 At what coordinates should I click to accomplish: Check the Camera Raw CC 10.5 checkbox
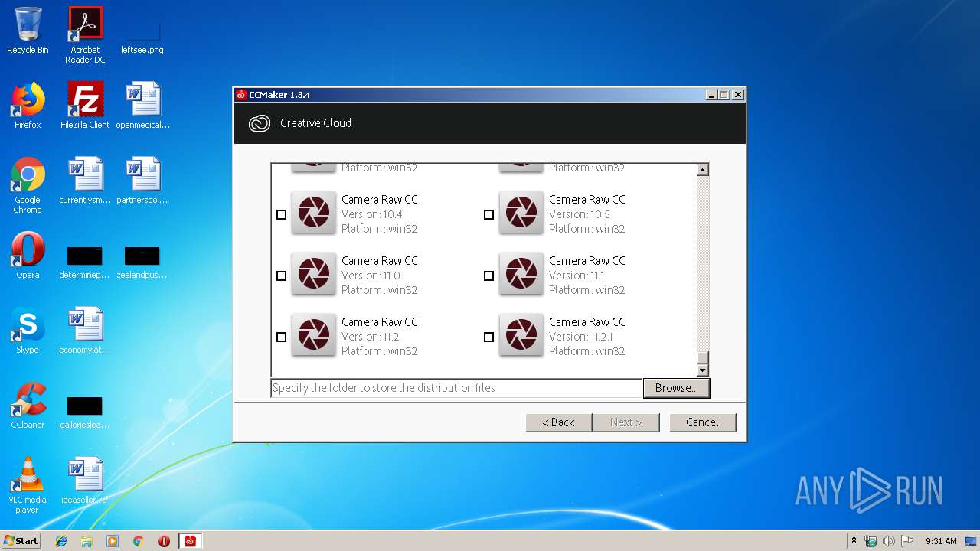coord(488,214)
